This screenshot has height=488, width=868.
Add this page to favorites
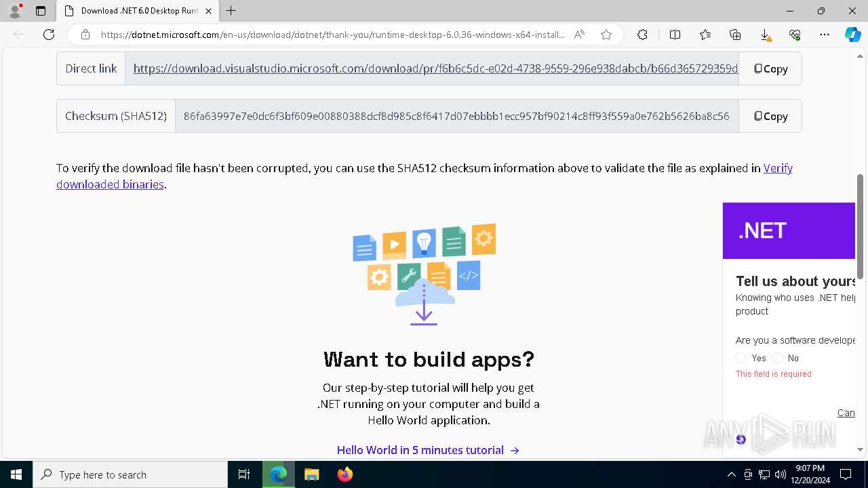pos(606,35)
